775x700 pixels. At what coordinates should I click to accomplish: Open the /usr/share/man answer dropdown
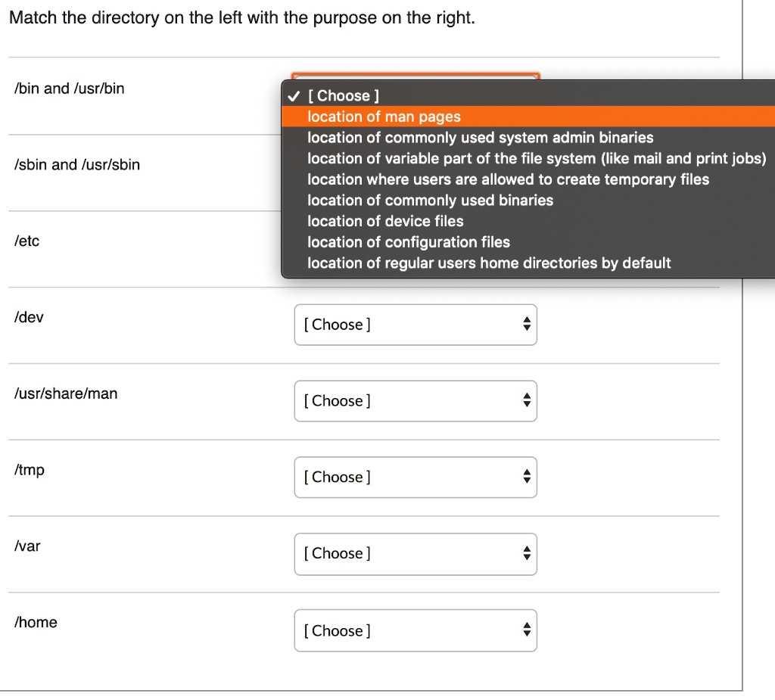415,400
